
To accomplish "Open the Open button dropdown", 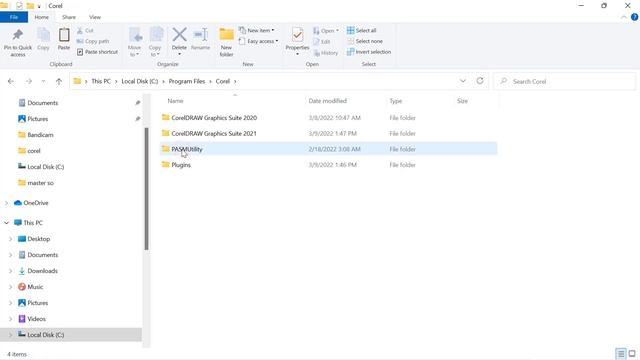I will (326, 31).
